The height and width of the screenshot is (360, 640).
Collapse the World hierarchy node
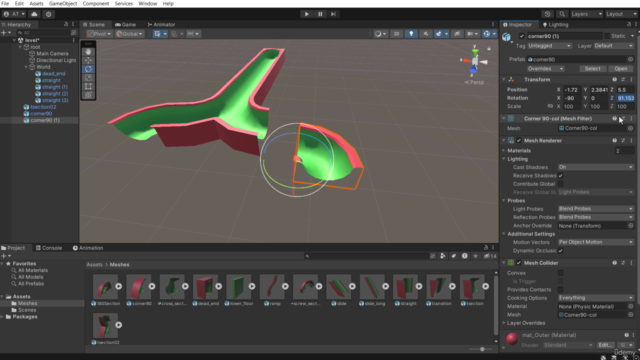(26, 67)
